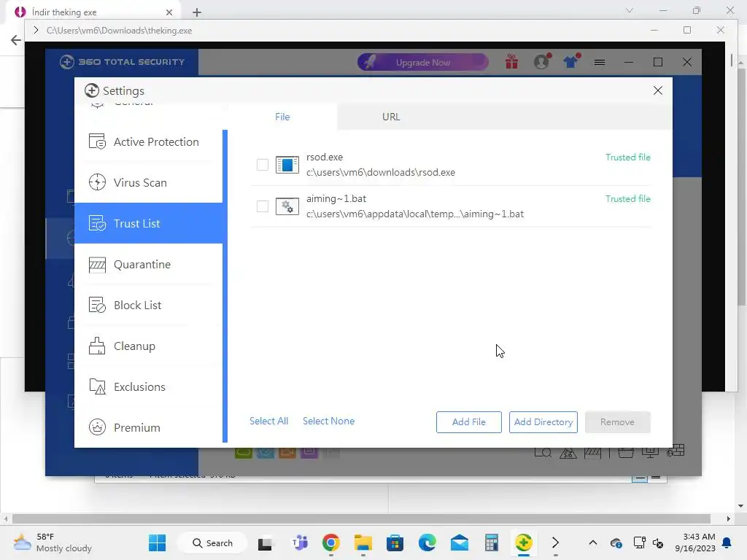Screen dimensions: 747x560
Task: Open the 360 hamburger menu
Action: (x=600, y=63)
